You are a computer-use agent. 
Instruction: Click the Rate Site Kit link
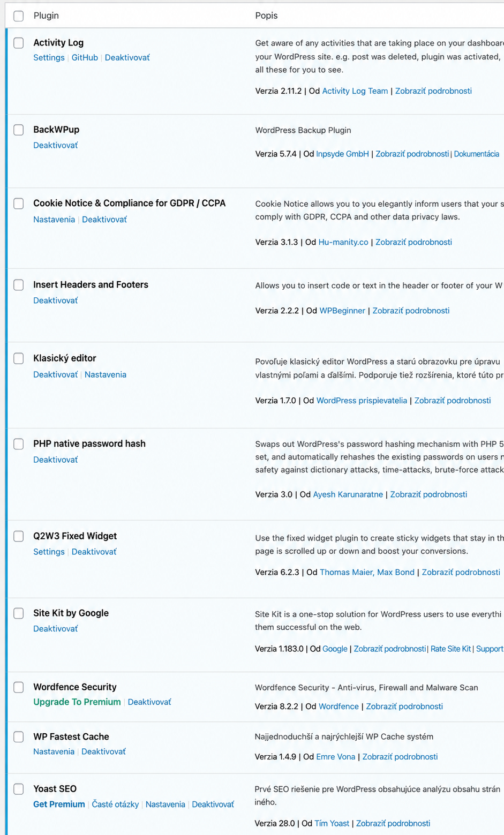coord(450,649)
